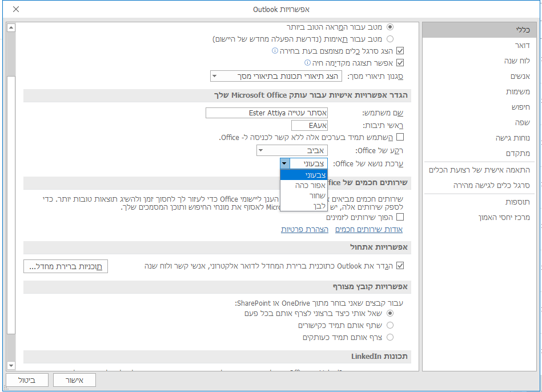Toggle Outlook default program checkbox
This screenshot has width=542, height=392.
[x=400, y=266]
